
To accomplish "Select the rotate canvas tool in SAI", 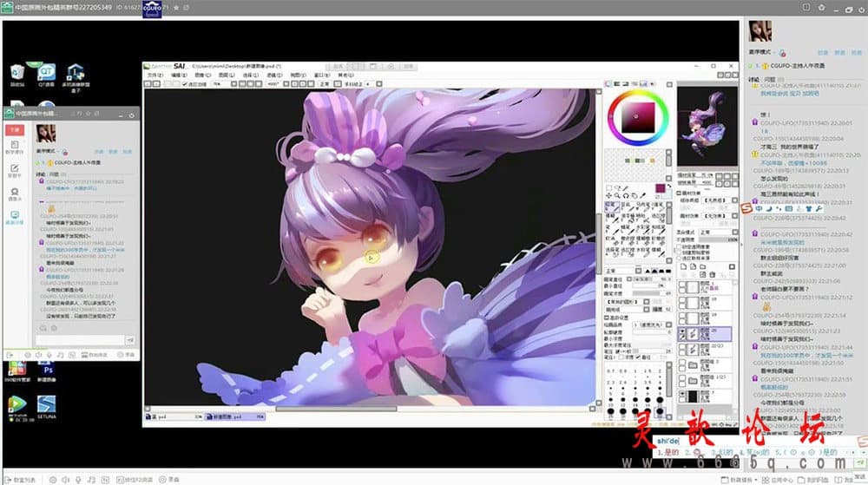I will [x=626, y=195].
